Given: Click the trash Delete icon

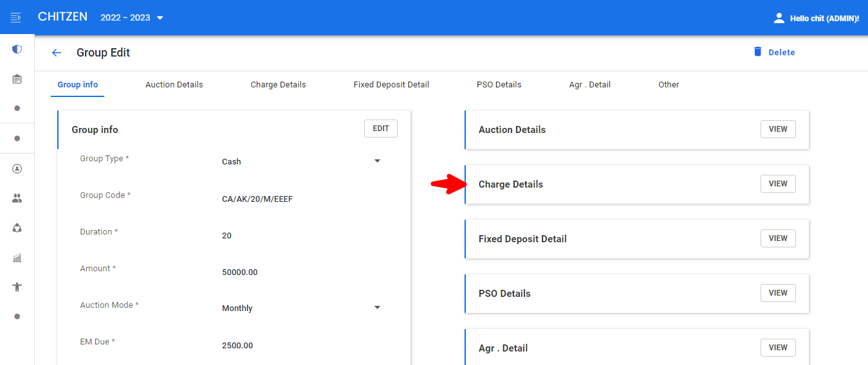Looking at the screenshot, I should 757,51.
